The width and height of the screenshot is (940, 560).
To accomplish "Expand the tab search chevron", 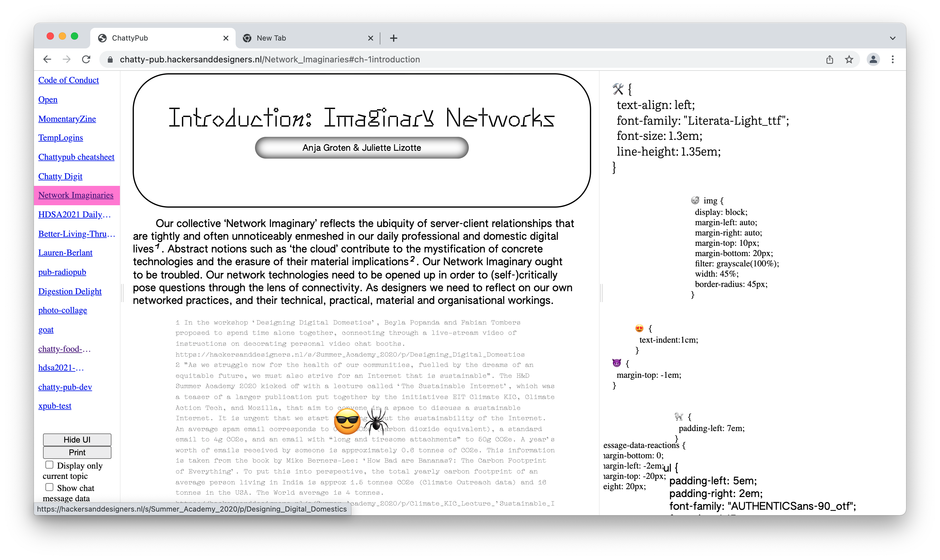I will (892, 38).
